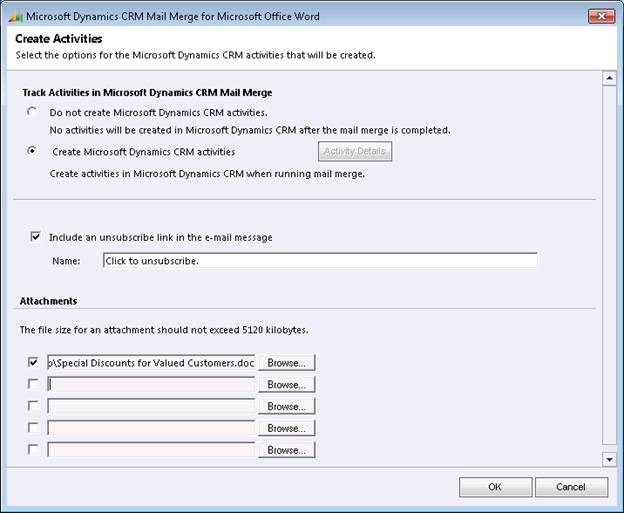This screenshot has height=513, width=624.
Task: Click the fourth attachment path field
Action: (151, 428)
